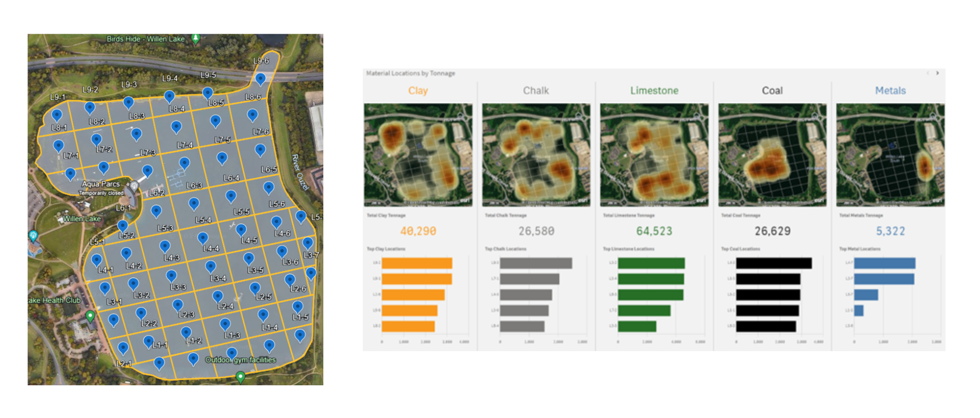Screen dimensions: 980x418
Task: Open the Coal heat map thumbnail
Action: click(x=772, y=155)
